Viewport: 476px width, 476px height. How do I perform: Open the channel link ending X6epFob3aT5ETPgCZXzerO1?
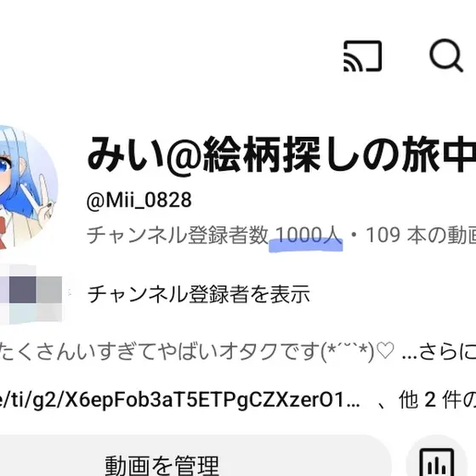[x=180, y=399]
